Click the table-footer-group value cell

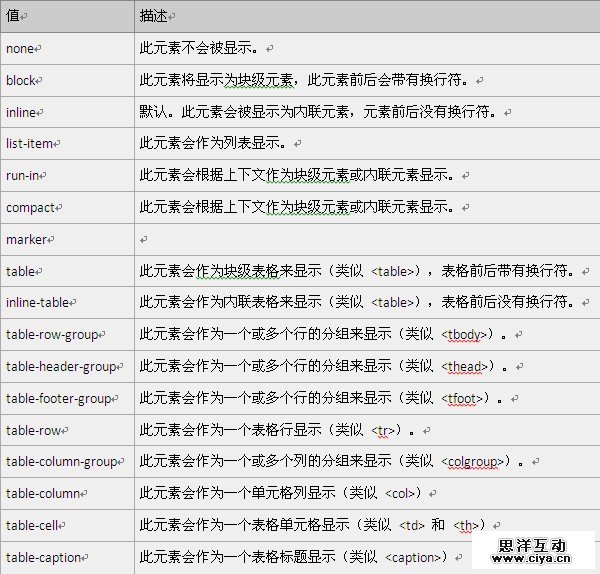pos(68,398)
